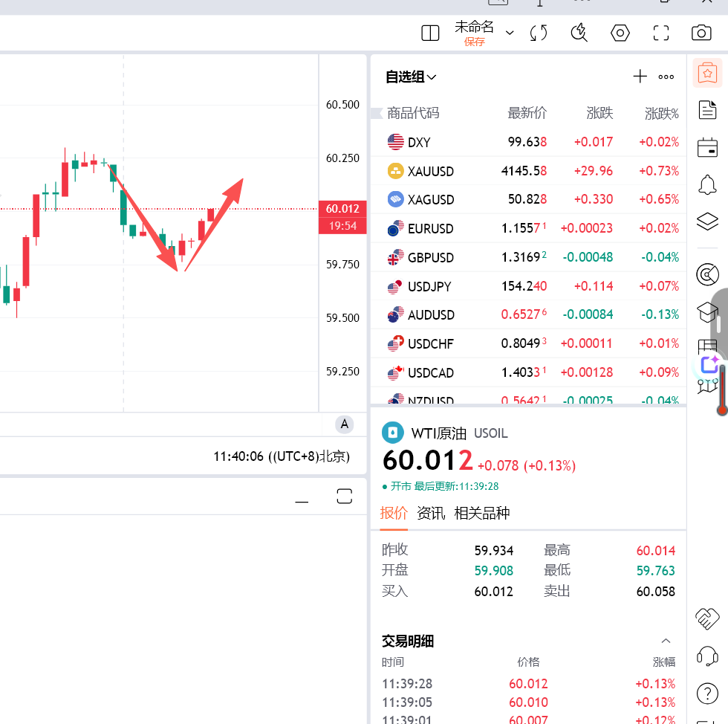Image resolution: width=728 pixels, height=724 pixels.
Task: Toggle auto scale 'A' button on chart
Action: (x=344, y=424)
